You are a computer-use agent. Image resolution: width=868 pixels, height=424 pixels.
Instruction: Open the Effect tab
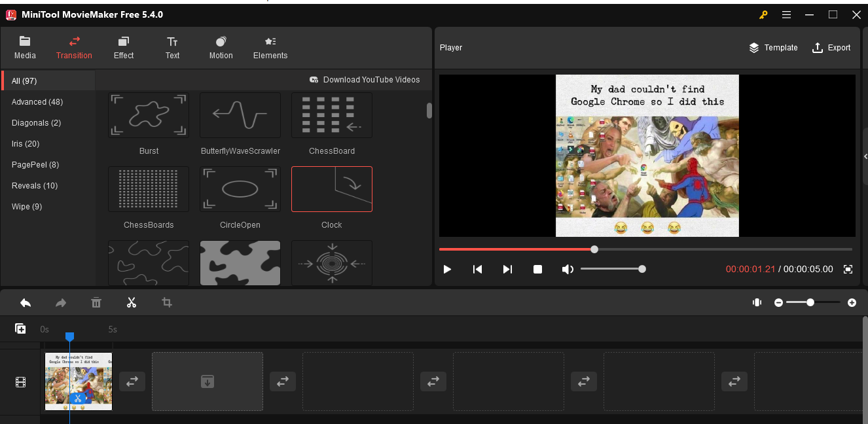click(x=124, y=48)
